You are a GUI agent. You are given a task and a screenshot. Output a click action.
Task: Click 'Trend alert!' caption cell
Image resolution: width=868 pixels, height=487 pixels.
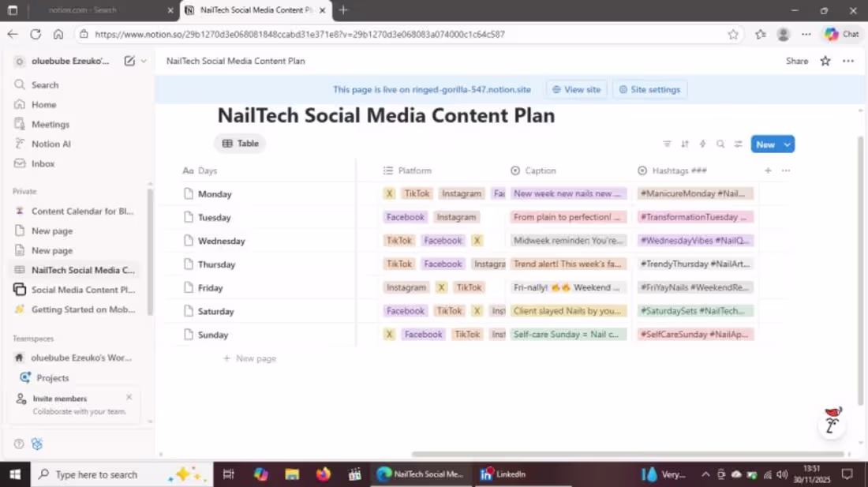pyautogui.click(x=568, y=264)
